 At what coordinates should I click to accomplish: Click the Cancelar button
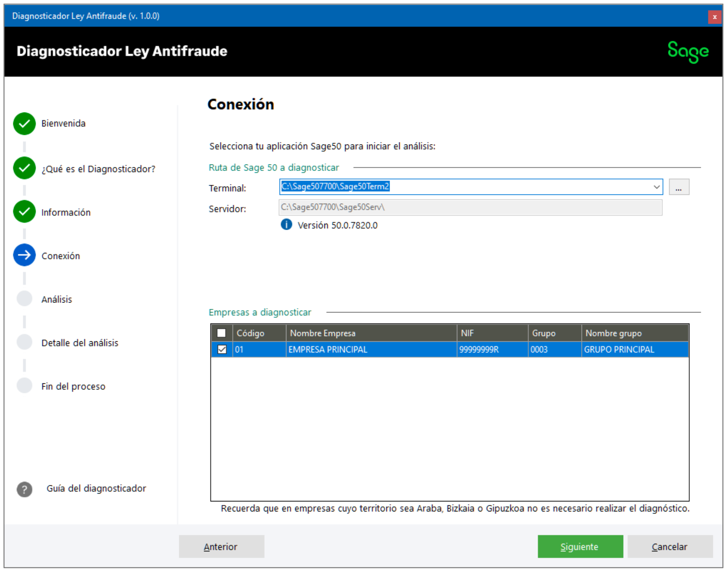click(670, 547)
